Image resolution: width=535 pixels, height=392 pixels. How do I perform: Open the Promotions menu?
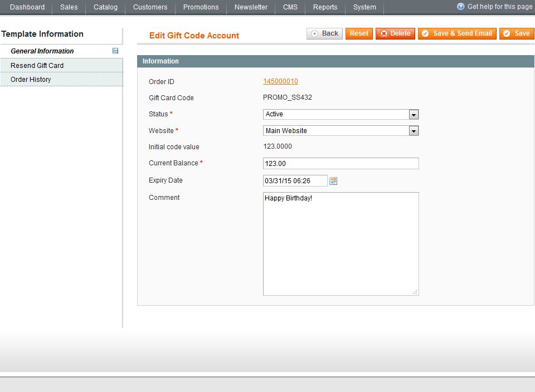click(201, 7)
